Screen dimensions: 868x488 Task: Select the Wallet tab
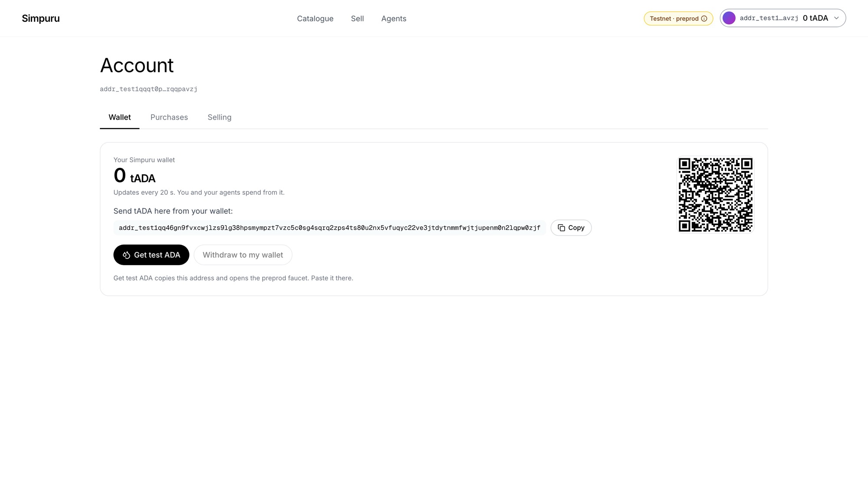[x=119, y=117]
